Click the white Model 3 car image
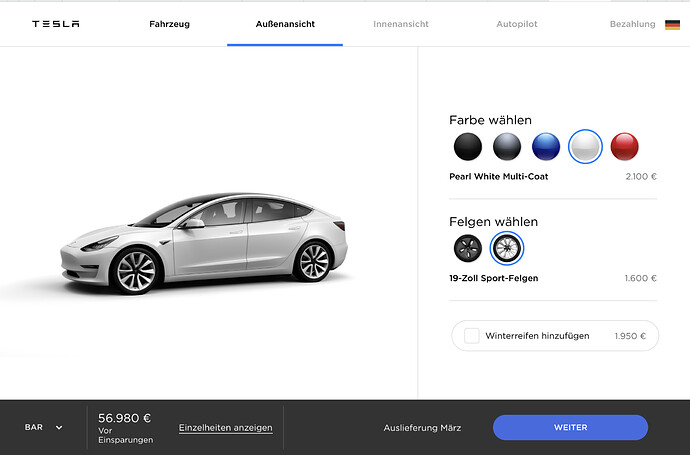Viewport: 690px width, 455px height. point(203,243)
